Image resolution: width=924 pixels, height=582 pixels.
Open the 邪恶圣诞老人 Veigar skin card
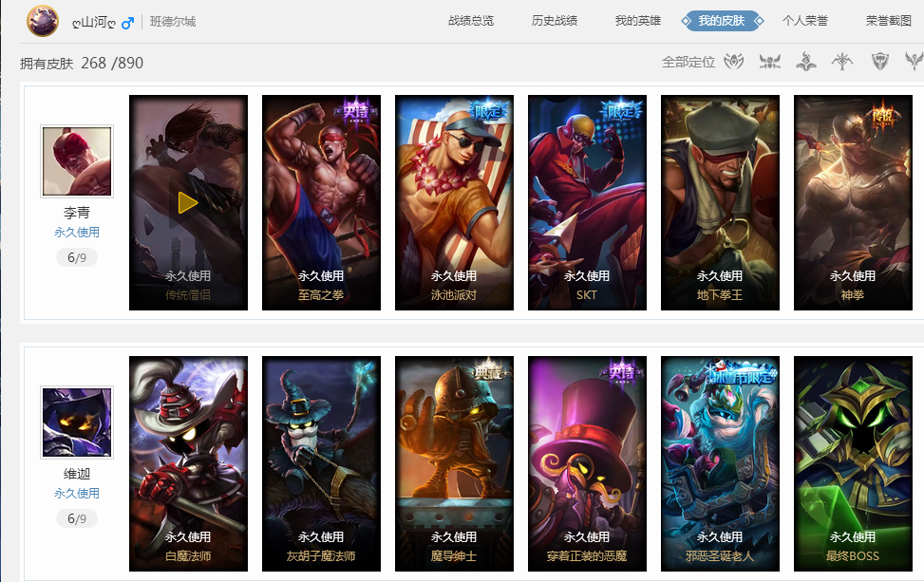[x=720, y=463]
